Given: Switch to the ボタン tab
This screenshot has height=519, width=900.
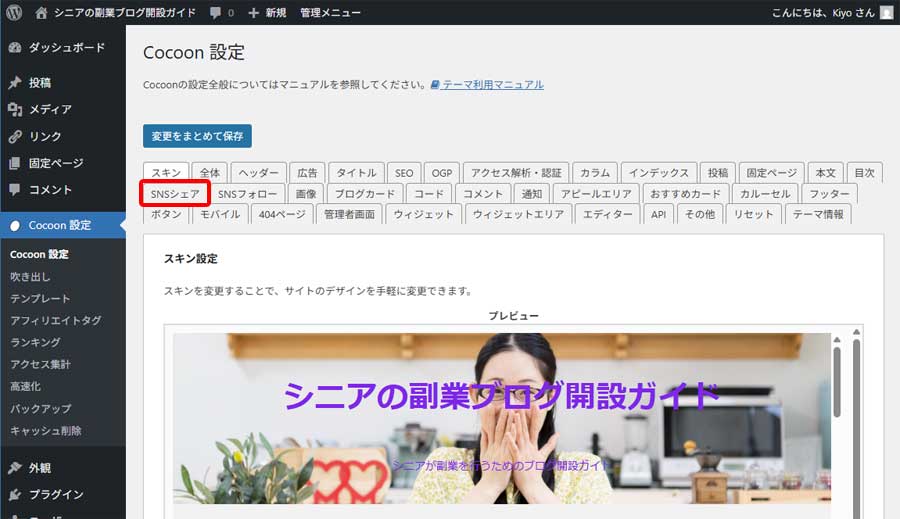Looking at the screenshot, I should pos(166,214).
